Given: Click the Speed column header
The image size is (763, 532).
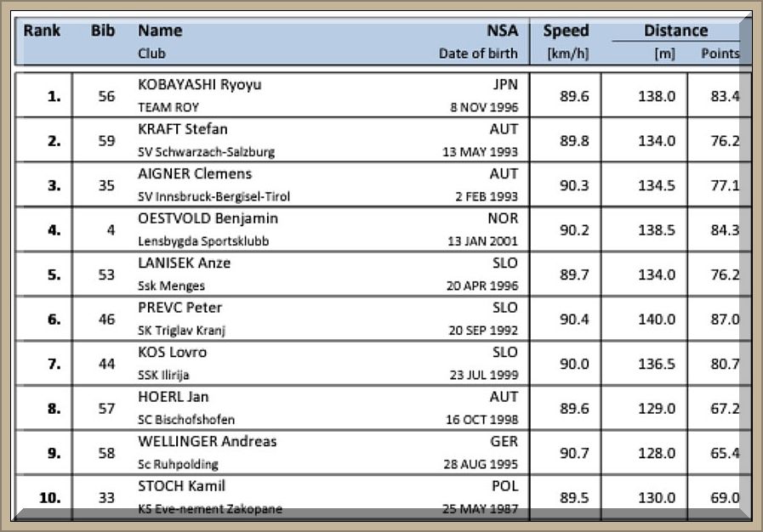Looking at the screenshot, I should (x=566, y=31).
